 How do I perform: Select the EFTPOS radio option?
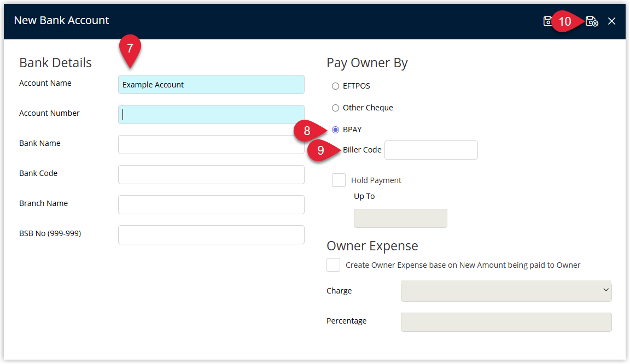tap(335, 86)
